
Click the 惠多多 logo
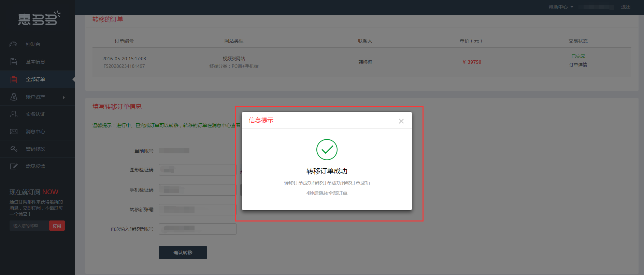(x=39, y=19)
